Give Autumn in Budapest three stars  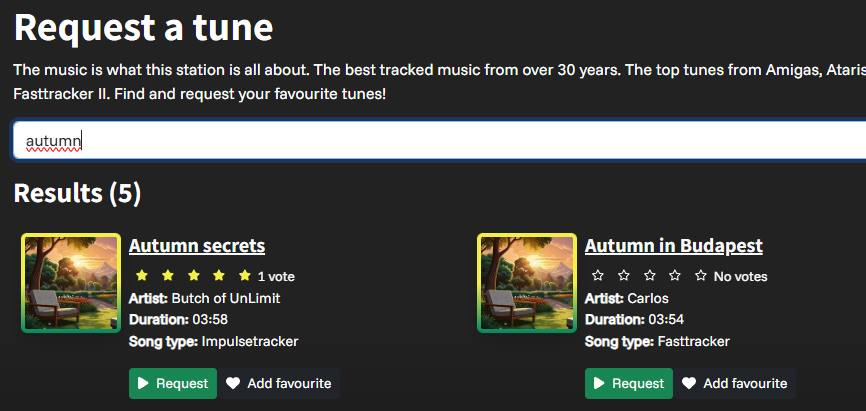click(649, 275)
